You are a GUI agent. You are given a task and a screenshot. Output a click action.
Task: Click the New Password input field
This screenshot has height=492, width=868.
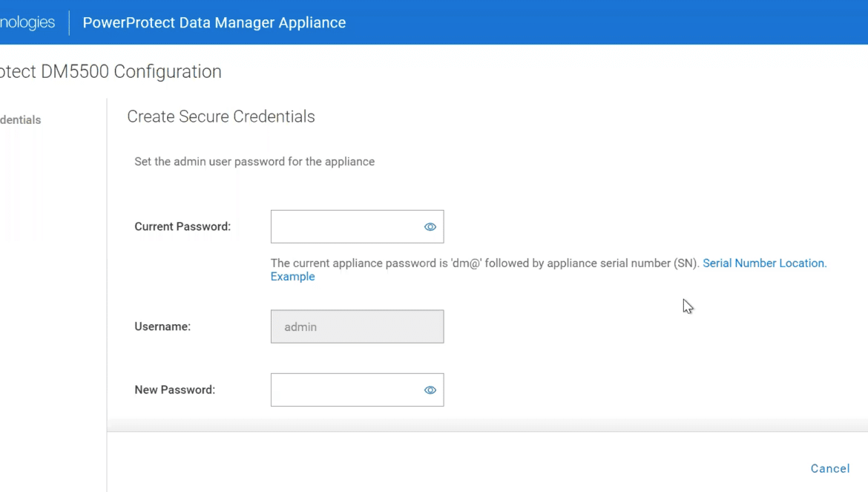point(357,390)
